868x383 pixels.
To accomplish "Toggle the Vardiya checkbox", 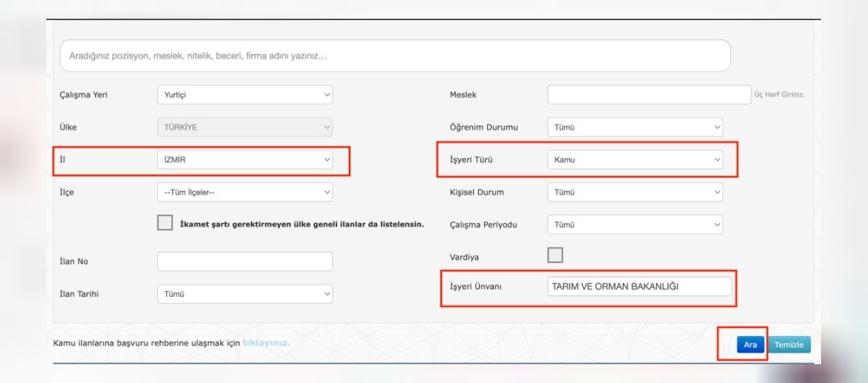I will click(x=555, y=255).
